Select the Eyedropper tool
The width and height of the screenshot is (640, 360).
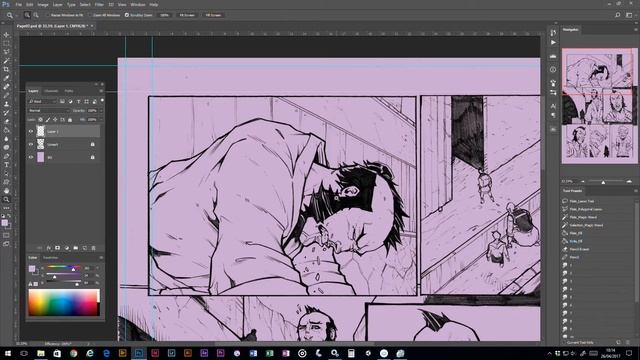point(6,78)
